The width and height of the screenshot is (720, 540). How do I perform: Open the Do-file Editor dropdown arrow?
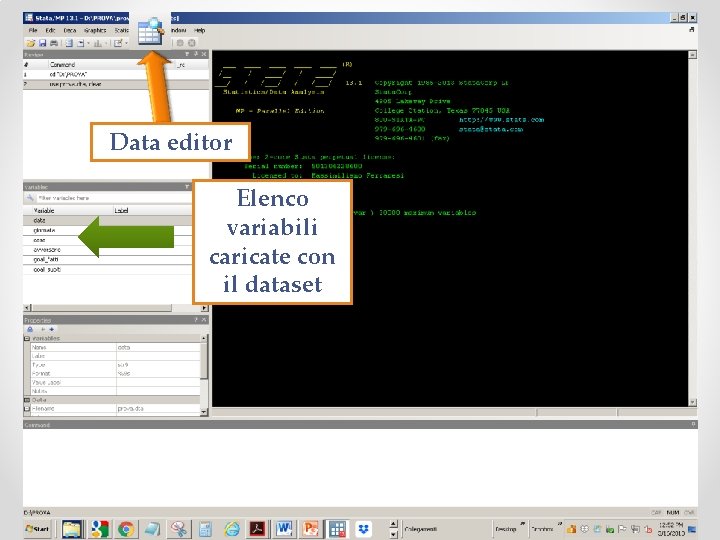click(x=126, y=43)
